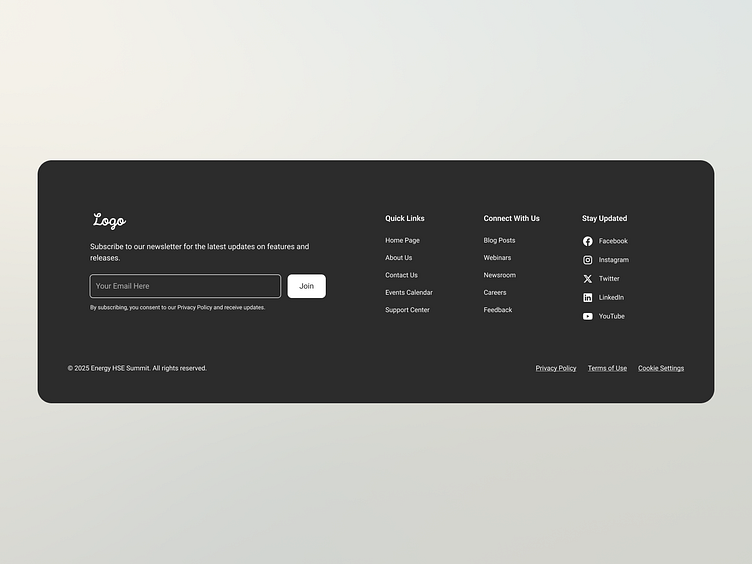Click the 2025 Energy HSE Summit copyright text

tap(137, 368)
